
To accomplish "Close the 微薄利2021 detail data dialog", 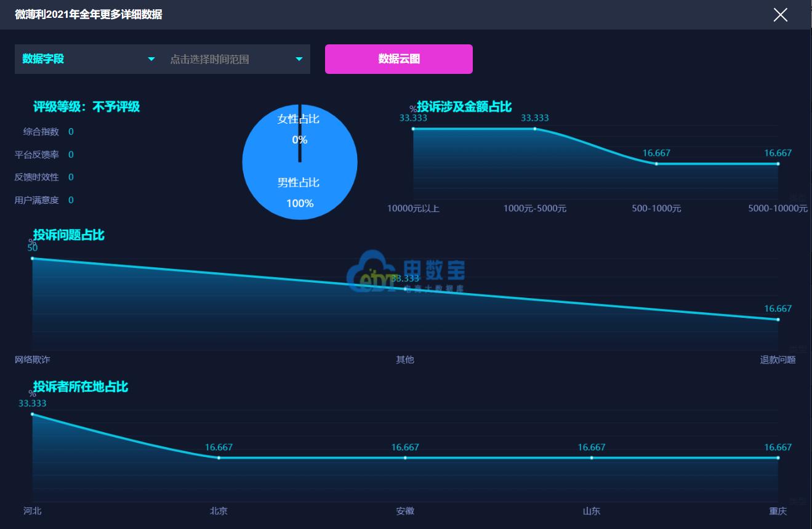I will (780, 15).
